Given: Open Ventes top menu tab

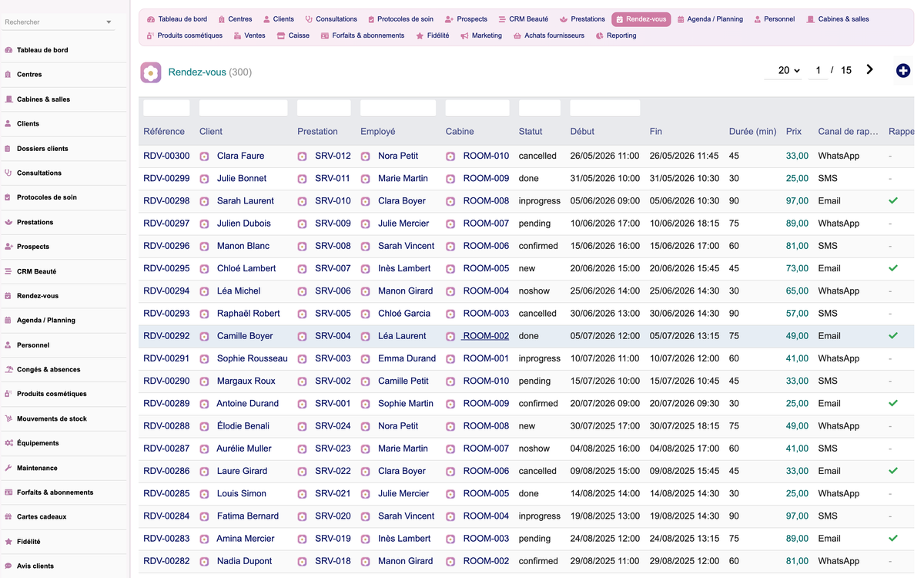Looking at the screenshot, I should click(249, 35).
